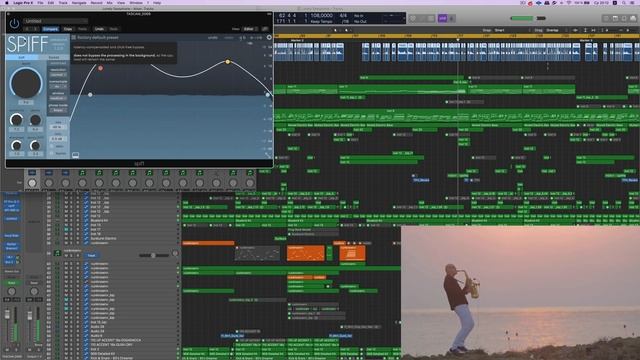The width and height of the screenshot is (640, 360).
Task: Switch to the Boost tab in Spiff
Action: tap(54, 58)
